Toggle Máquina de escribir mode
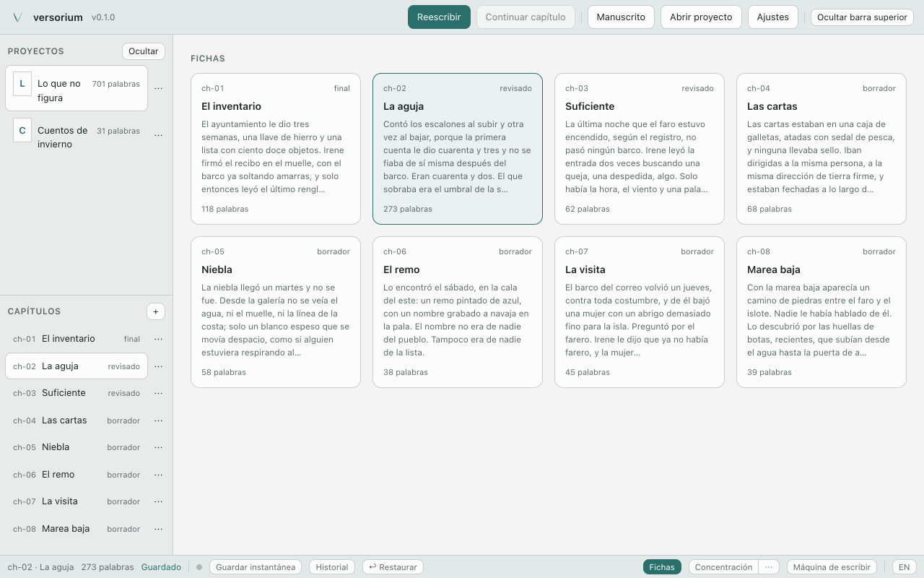Screen dimensions: 924x578 coord(832,567)
